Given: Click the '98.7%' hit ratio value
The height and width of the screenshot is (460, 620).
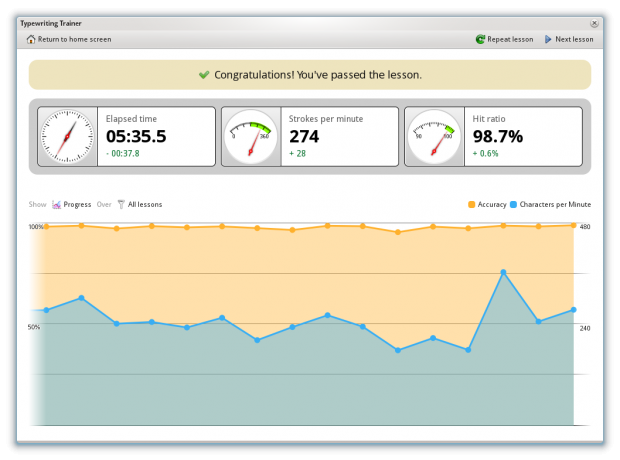Looking at the screenshot, I should pyautogui.click(x=498, y=136).
